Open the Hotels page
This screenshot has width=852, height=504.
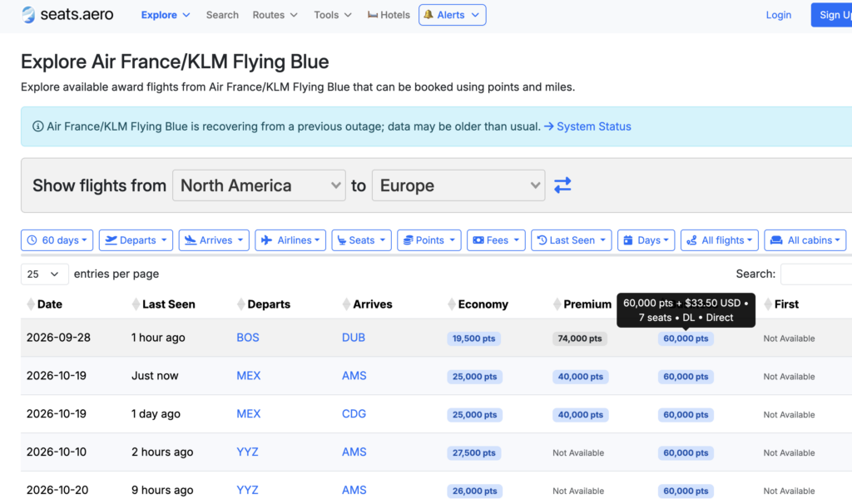389,15
